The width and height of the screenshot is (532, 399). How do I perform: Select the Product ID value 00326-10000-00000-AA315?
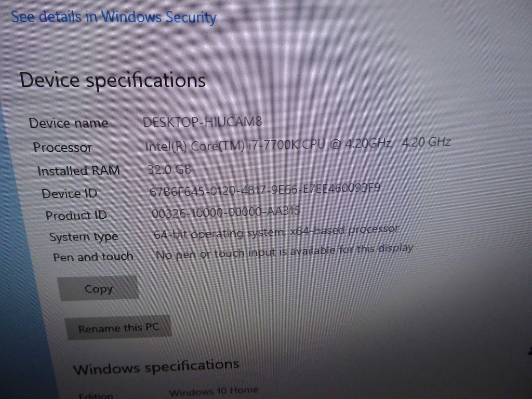[226, 212]
